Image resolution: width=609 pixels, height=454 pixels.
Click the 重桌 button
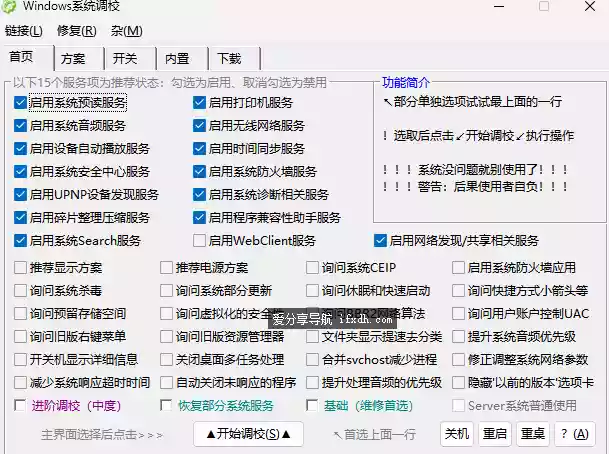coord(533,434)
